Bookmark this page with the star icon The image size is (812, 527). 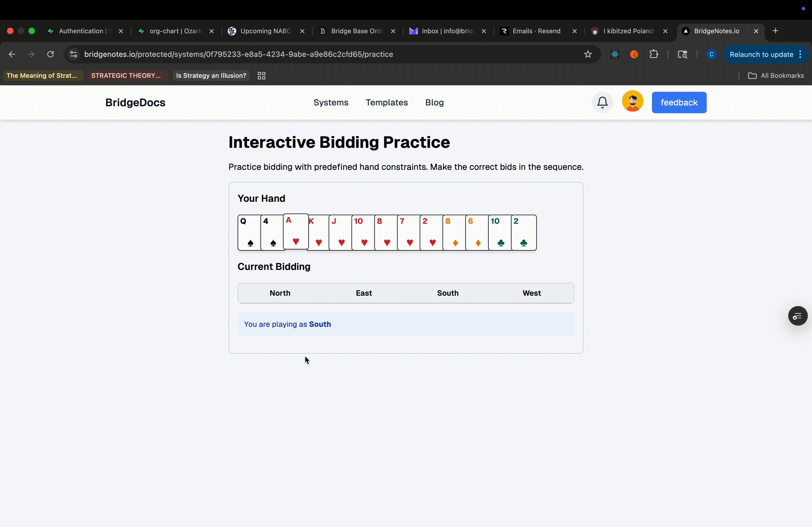pos(588,54)
